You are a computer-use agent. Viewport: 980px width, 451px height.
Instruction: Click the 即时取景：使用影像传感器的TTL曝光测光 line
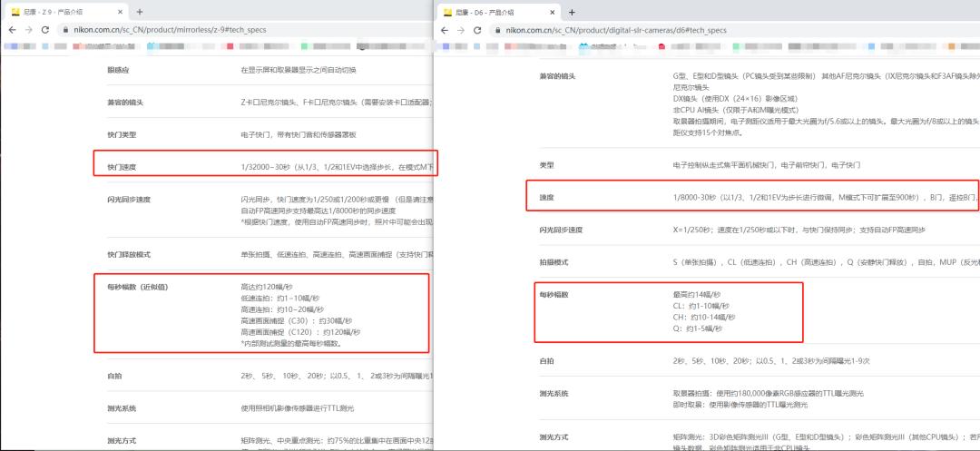(x=740, y=406)
